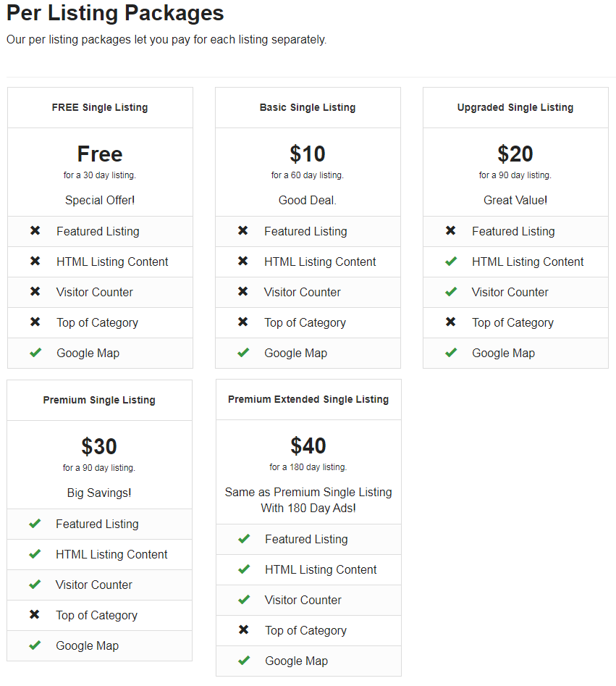Open the Upgraded Single Listing package heading
The image size is (616, 686).
[x=515, y=107]
